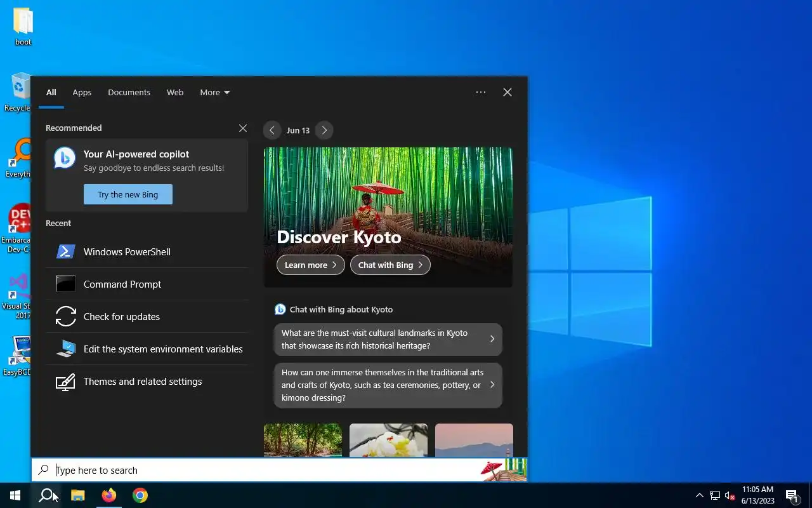
Task: Click Chat with Bing on Kyoto card
Action: point(390,265)
